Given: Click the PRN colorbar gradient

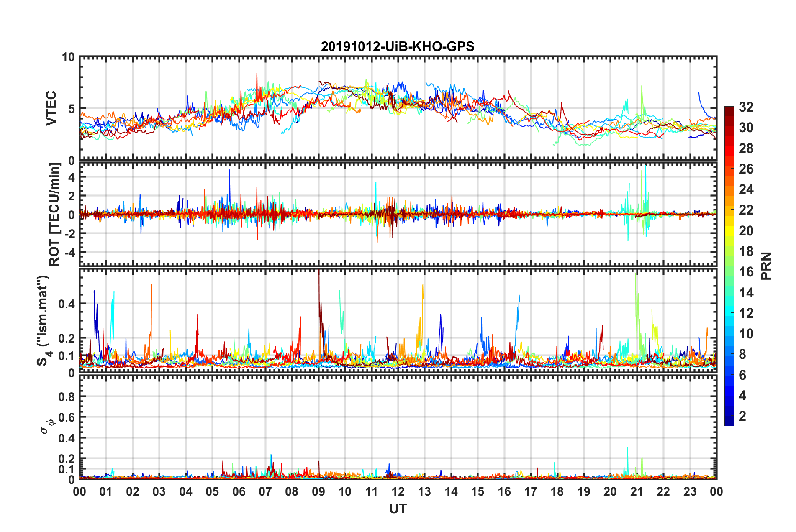Looking at the screenshot, I should [729, 266].
